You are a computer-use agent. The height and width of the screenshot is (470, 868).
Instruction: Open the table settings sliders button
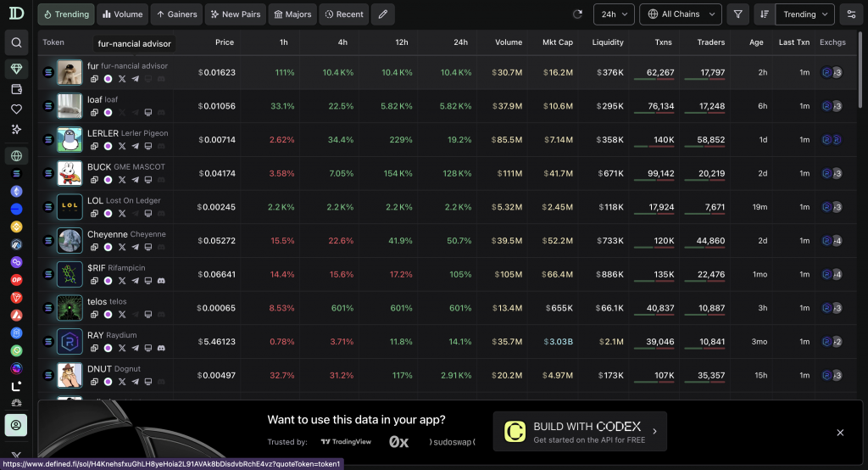851,14
